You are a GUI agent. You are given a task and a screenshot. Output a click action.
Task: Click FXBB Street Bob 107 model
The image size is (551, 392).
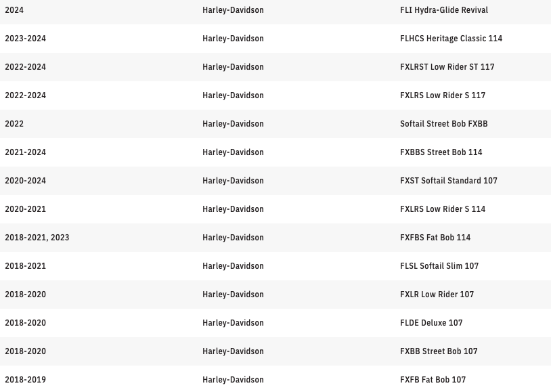pos(439,351)
